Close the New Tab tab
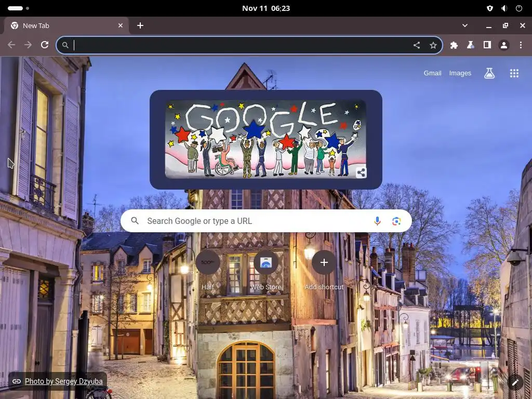532x399 pixels. point(121,25)
